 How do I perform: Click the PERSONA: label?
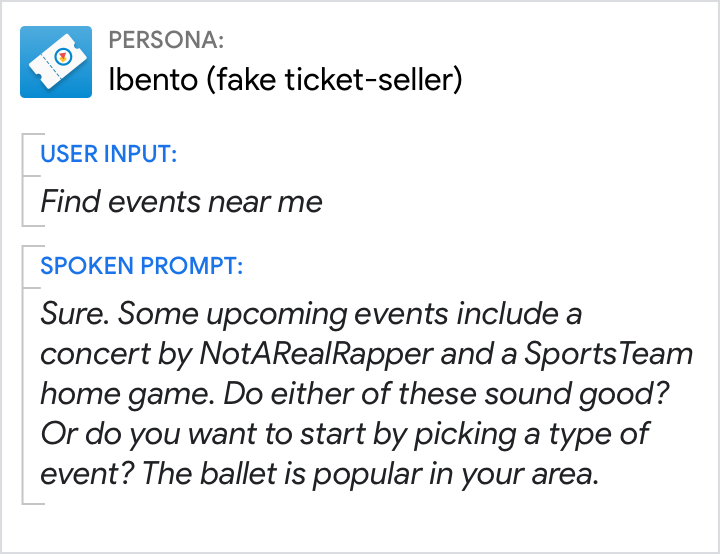point(166,40)
